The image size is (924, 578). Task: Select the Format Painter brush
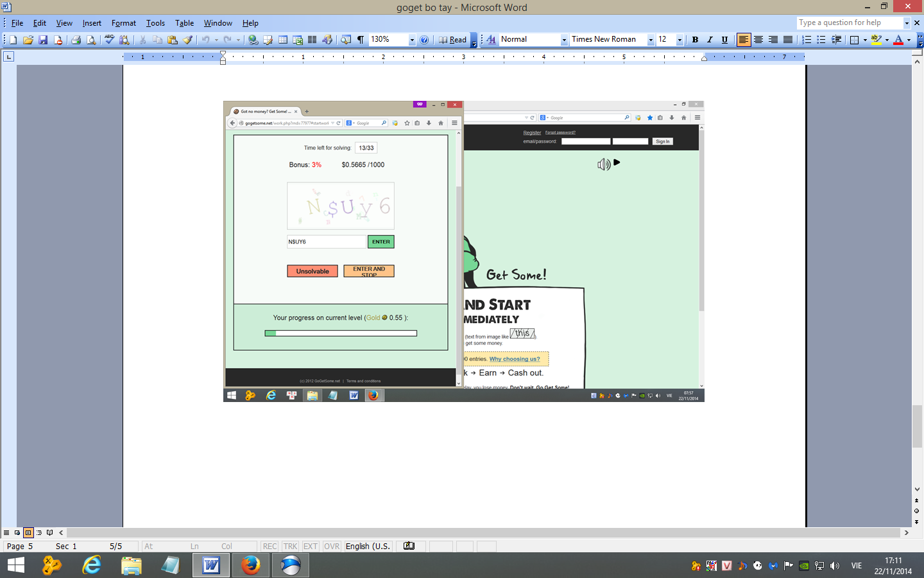(187, 40)
